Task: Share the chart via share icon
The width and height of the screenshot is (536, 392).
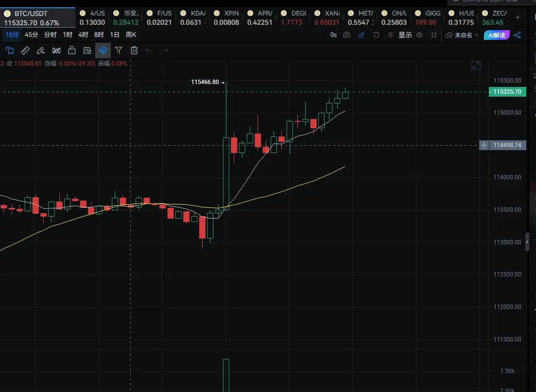Action: (517, 35)
